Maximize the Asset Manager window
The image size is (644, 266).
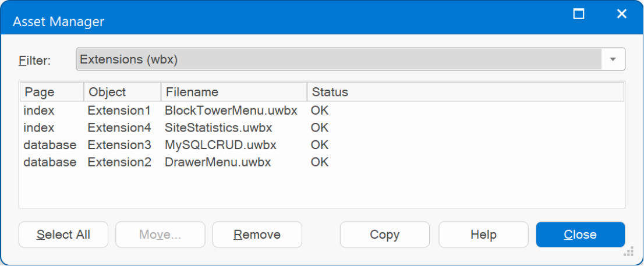(579, 14)
